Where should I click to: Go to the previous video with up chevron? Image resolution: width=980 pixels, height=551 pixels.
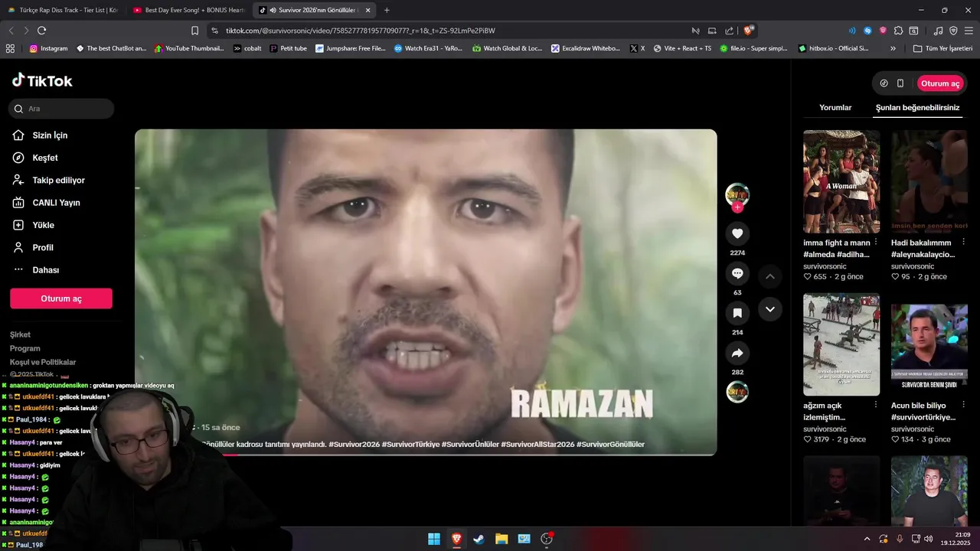[x=770, y=276]
